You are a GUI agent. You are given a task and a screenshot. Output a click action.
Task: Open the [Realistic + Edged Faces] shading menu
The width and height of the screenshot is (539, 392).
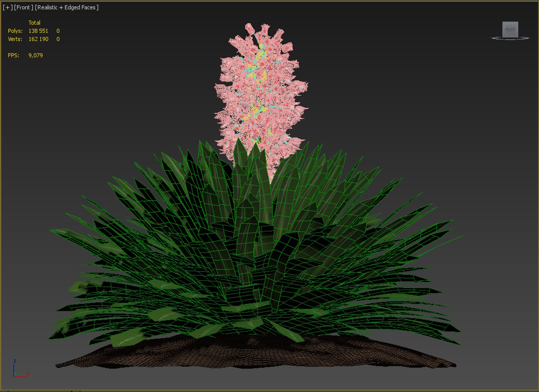67,7
